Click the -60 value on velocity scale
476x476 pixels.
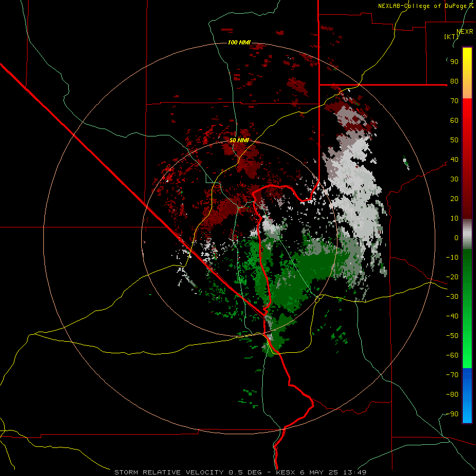point(452,355)
